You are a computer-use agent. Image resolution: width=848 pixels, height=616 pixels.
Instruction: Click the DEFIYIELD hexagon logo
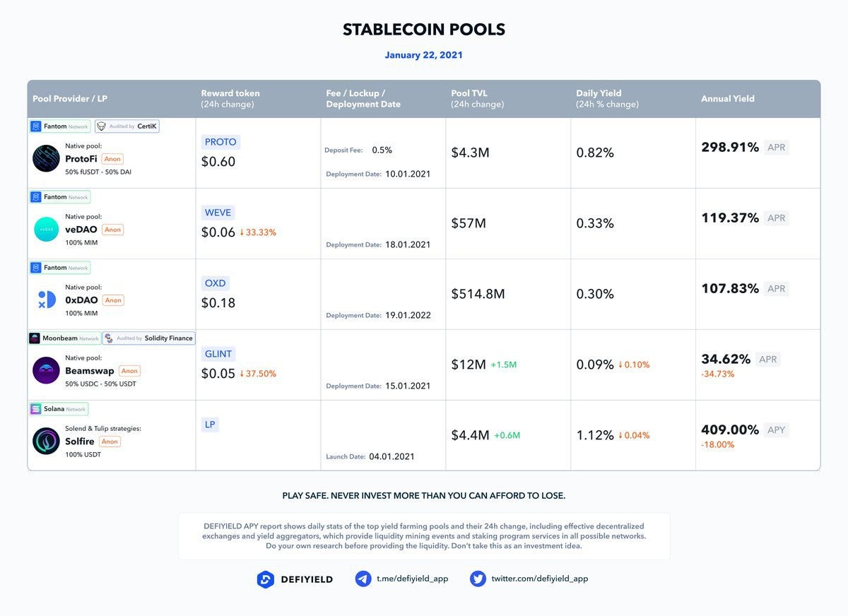(265, 579)
